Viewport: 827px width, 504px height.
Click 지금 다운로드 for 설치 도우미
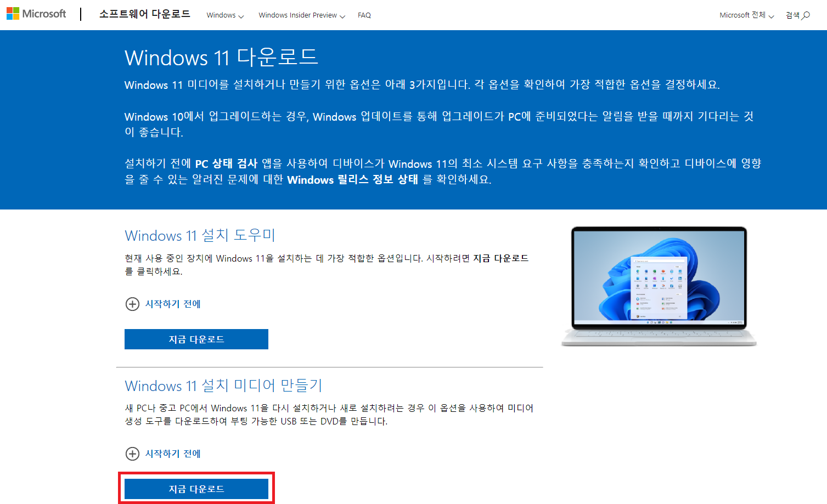coord(196,339)
